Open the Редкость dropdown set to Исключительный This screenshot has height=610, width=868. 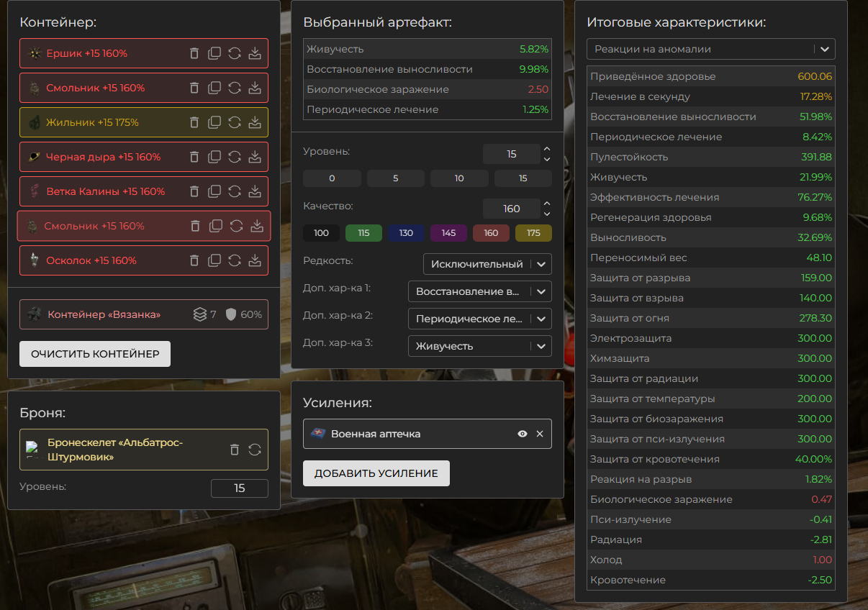(x=487, y=264)
